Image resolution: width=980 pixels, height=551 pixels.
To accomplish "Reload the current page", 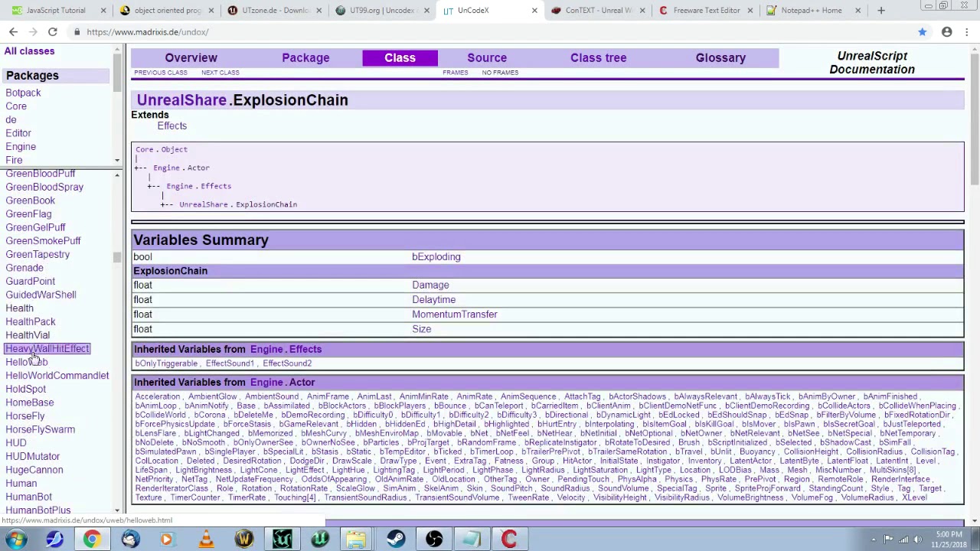I will coord(52,32).
